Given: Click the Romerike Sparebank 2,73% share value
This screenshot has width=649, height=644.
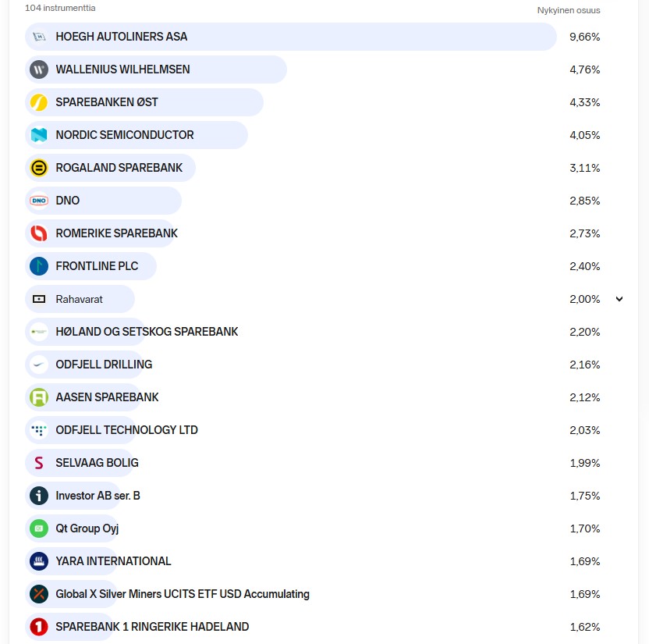Looking at the screenshot, I should [x=584, y=233].
